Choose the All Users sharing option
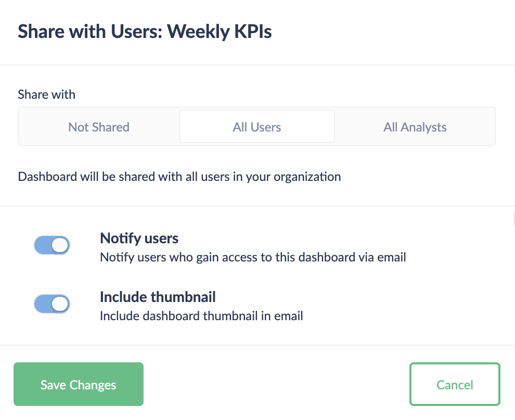The width and height of the screenshot is (515, 420). (257, 127)
